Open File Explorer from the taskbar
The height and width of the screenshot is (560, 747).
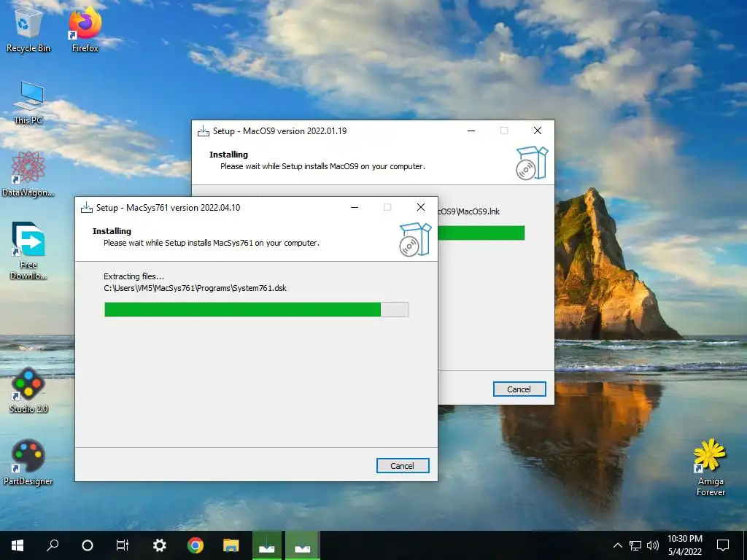[231, 545]
